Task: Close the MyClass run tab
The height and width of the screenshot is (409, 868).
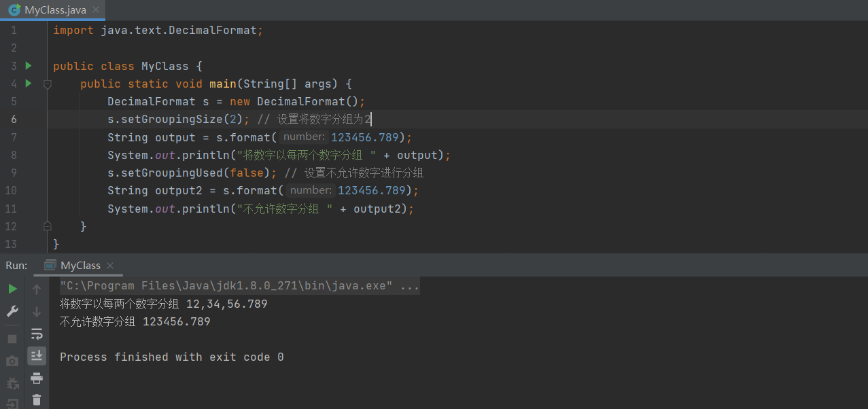Action: 111,266
